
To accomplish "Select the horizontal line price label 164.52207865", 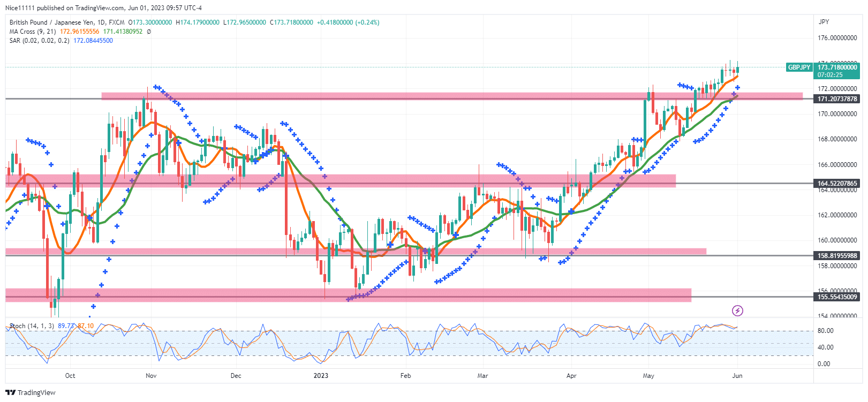I will coord(837,184).
